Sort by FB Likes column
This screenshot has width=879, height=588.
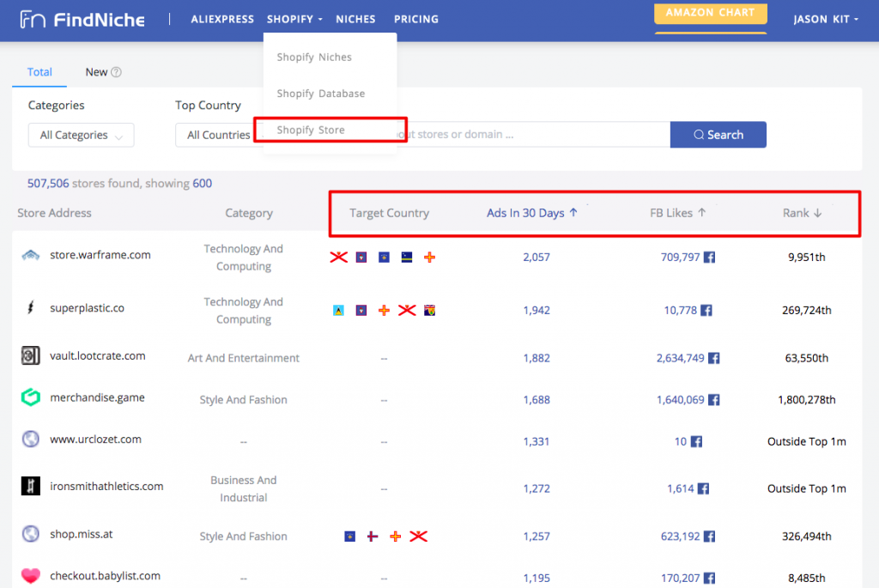pos(678,213)
